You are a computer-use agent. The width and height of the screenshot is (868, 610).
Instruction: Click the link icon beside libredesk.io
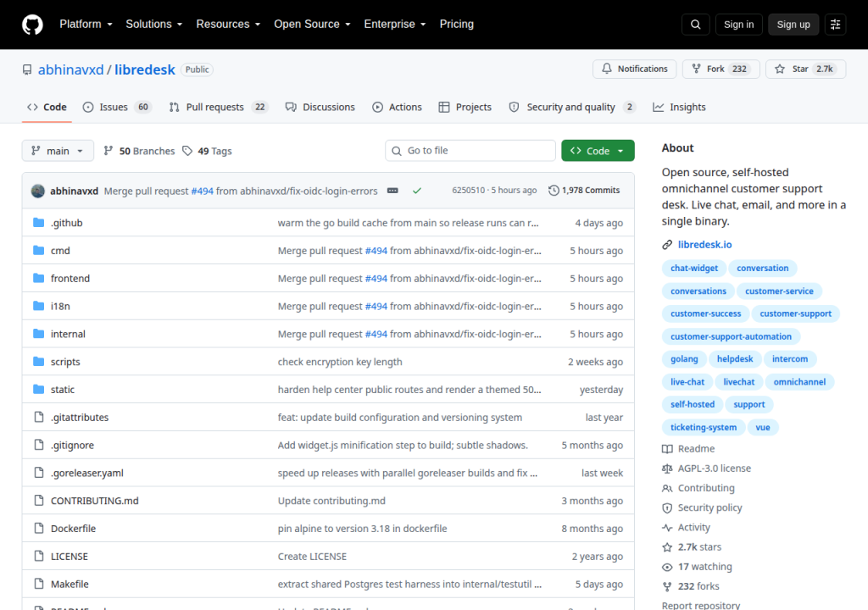(x=667, y=245)
